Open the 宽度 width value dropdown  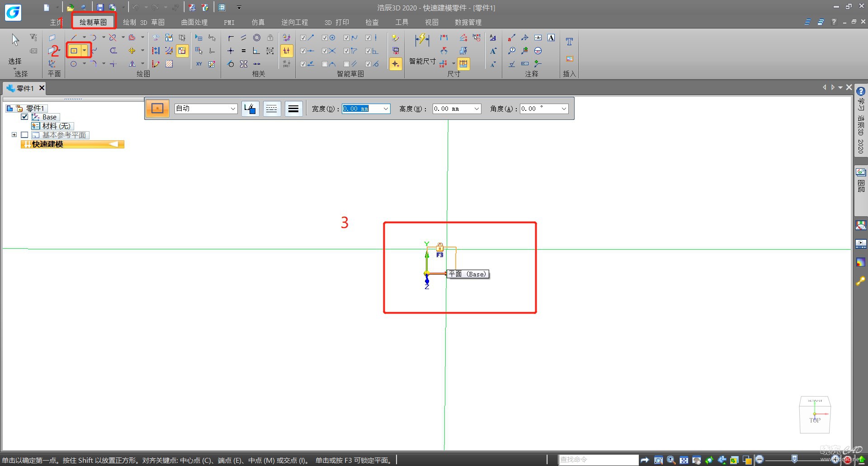(x=386, y=109)
